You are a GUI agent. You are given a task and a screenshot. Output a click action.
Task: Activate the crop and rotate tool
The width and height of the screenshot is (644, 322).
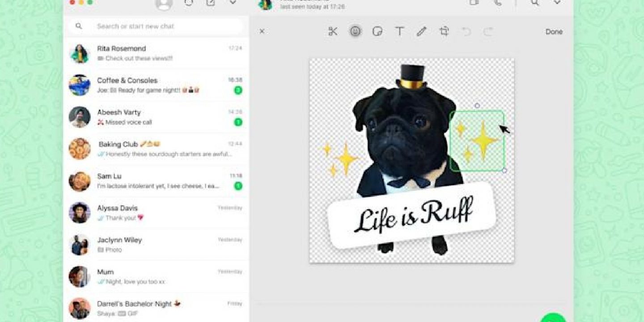tap(444, 31)
